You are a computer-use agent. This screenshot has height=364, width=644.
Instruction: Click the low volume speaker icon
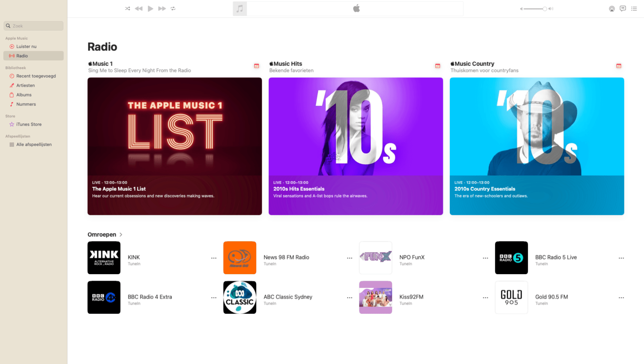tap(521, 9)
